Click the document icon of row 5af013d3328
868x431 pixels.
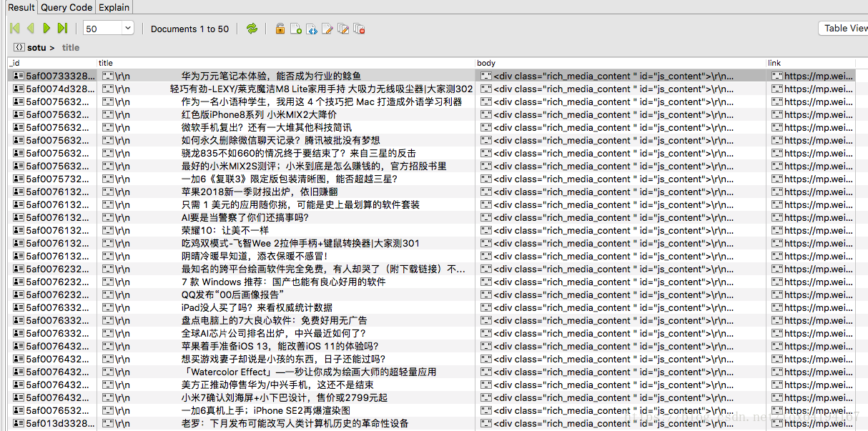coord(19,423)
